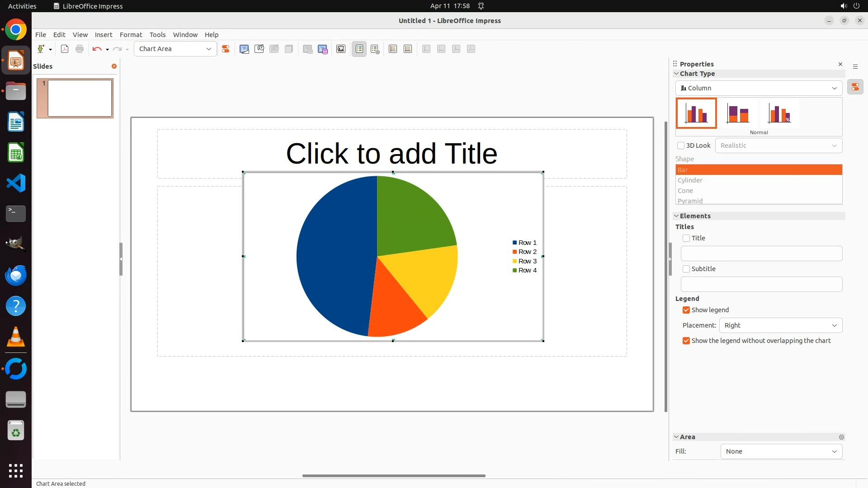Open the Insert menu
868x488 pixels.
tap(103, 35)
